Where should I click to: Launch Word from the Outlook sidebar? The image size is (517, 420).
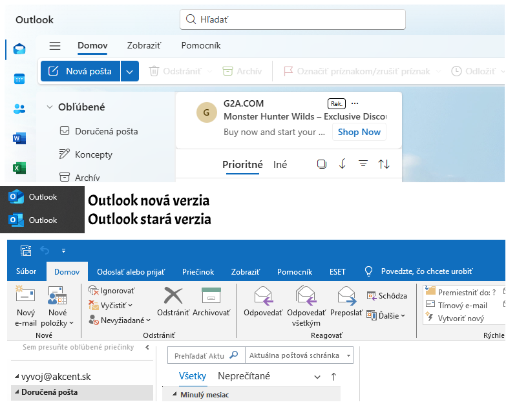point(19,138)
